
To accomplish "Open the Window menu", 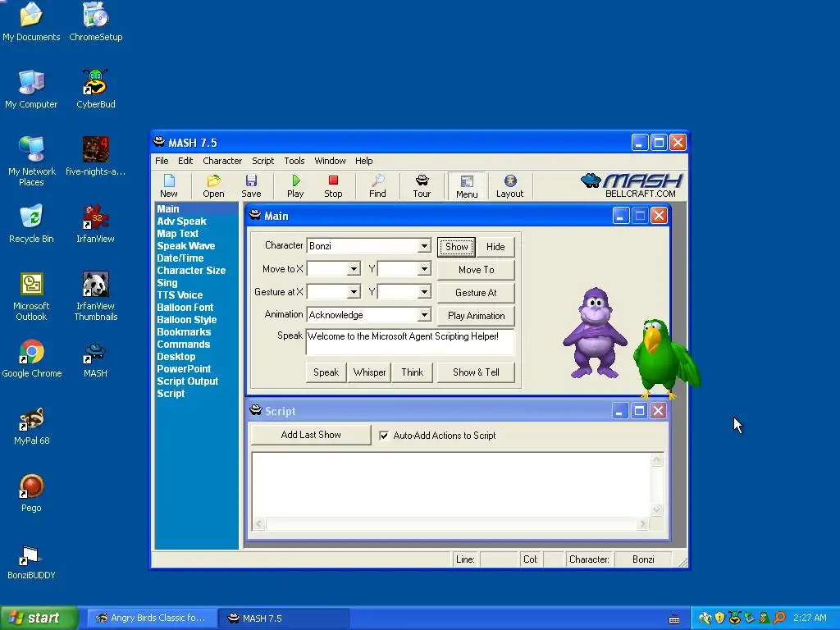I will click(330, 161).
